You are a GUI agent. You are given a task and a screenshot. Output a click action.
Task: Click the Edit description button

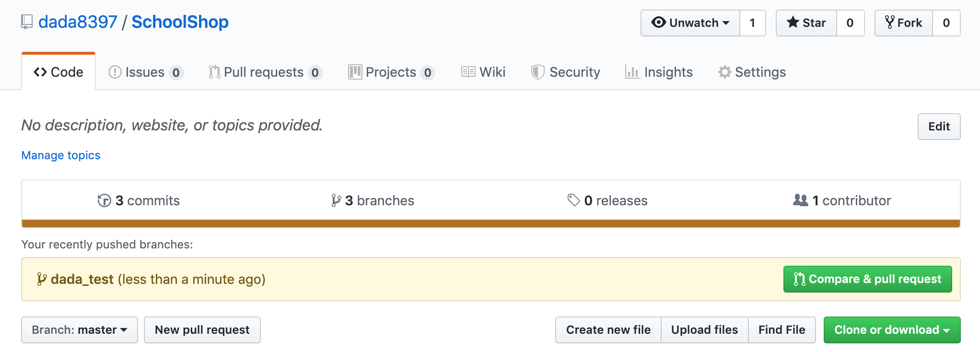tap(939, 127)
